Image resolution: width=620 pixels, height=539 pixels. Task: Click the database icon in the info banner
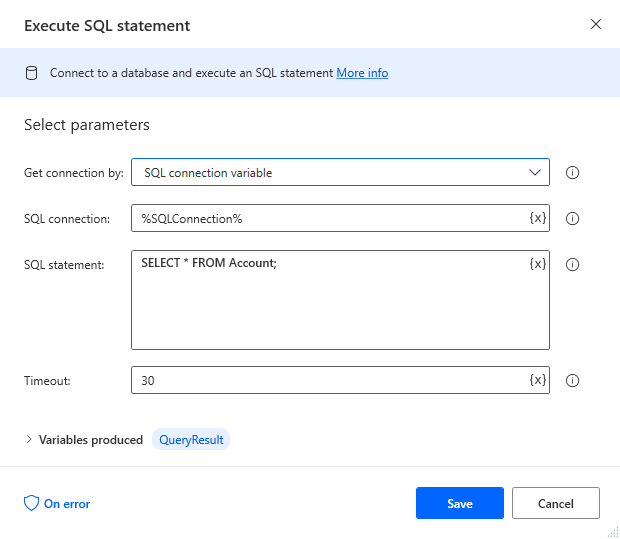[x=31, y=73]
